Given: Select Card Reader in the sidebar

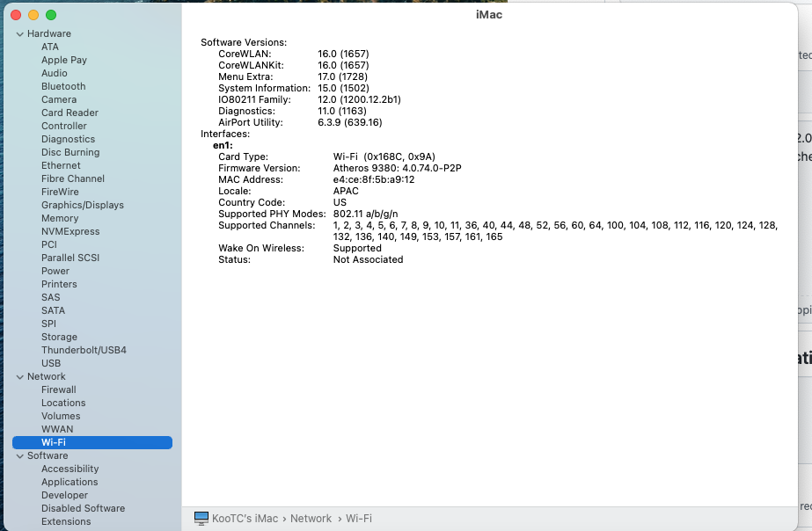Looking at the screenshot, I should [x=69, y=113].
